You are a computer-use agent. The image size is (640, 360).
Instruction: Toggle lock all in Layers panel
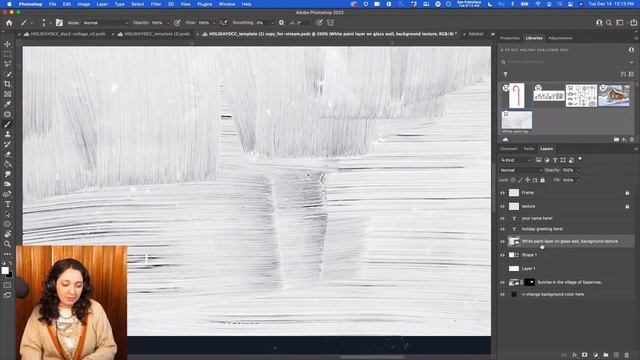click(542, 180)
